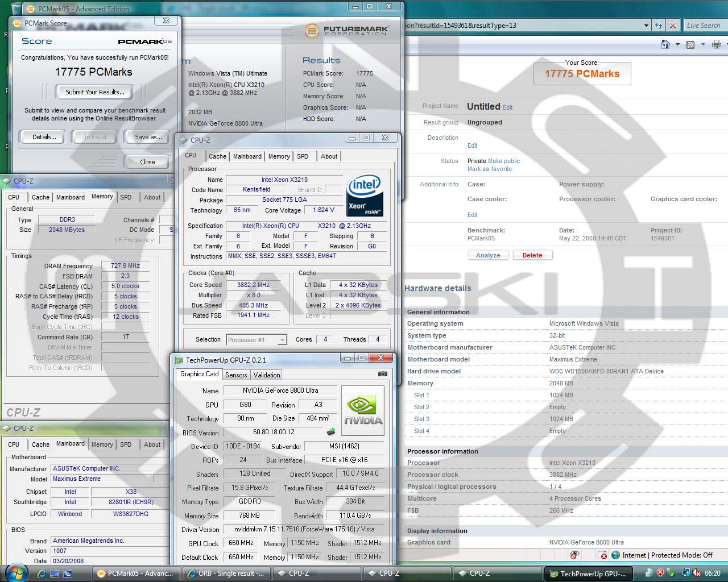Expand the browser address bar history dropdown
This screenshot has width=728, height=582.
coord(646,26)
